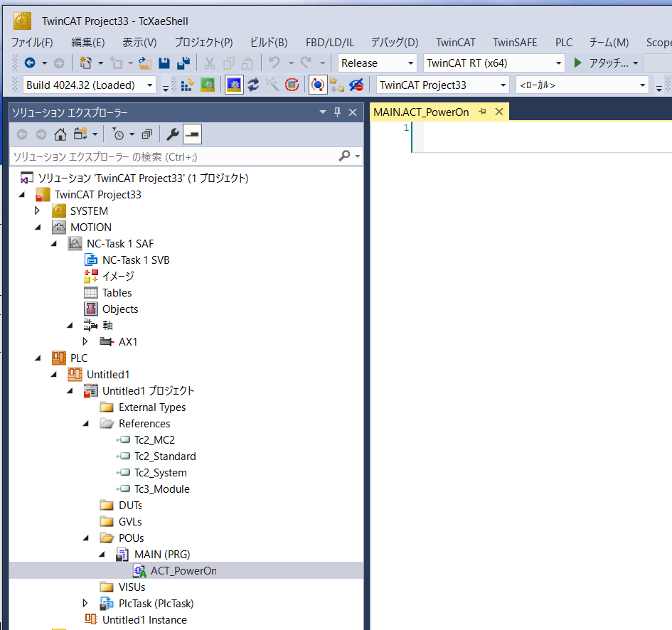This screenshot has width=672, height=630.
Task: Select NC-Task 1 SVB tree item
Action: tap(135, 260)
